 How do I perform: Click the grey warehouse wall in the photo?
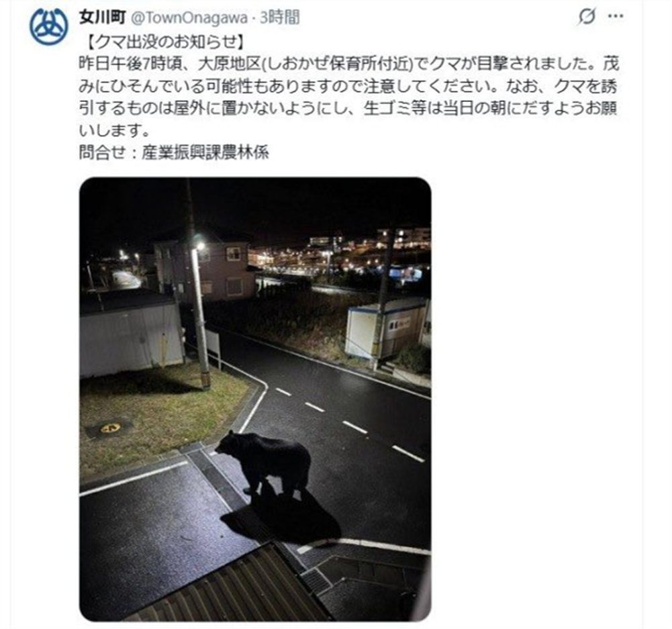[x=131, y=338]
